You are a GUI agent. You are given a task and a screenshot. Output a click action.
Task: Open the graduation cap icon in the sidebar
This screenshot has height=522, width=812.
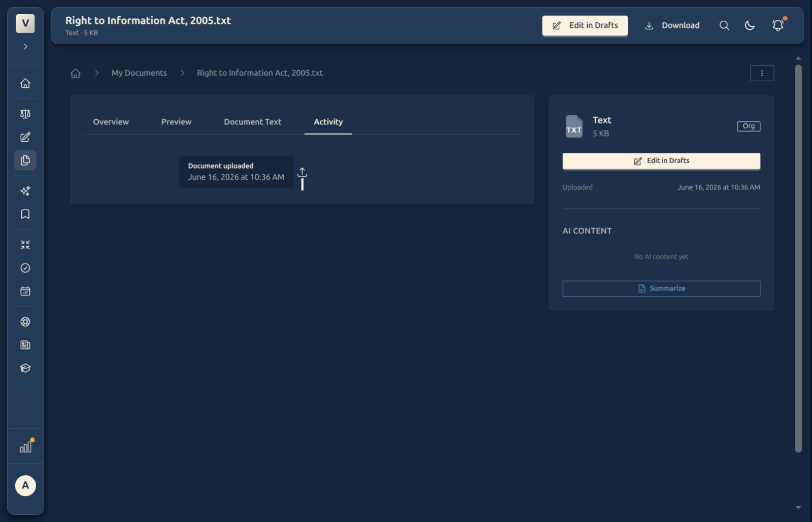(25, 369)
